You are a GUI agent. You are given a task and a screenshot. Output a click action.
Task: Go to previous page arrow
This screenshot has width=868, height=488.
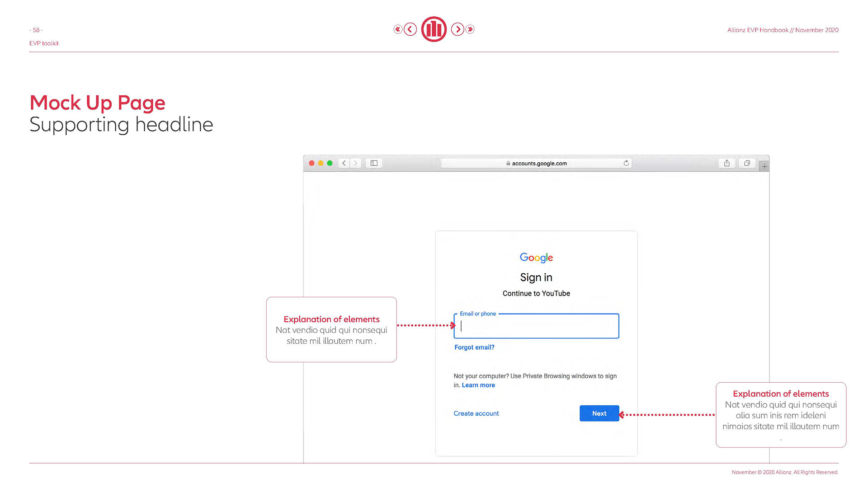(410, 29)
